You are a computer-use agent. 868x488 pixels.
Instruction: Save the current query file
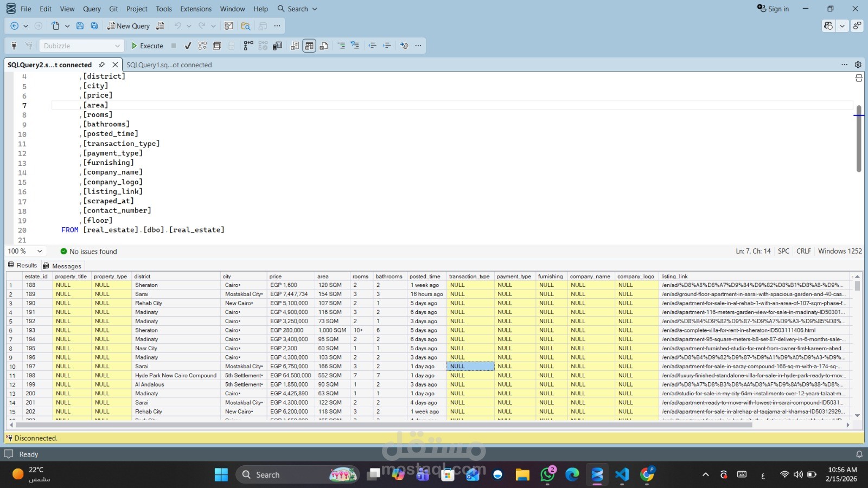click(x=80, y=26)
